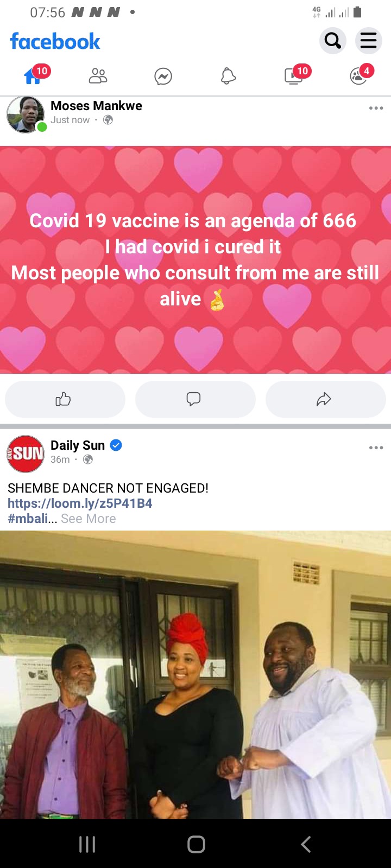Image resolution: width=391 pixels, height=868 pixels.
Task: Open the loom.ly link
Action: tap(80, 503)
